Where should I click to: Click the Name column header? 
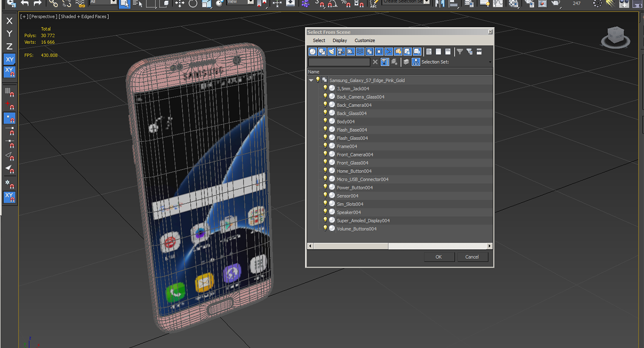400,72
